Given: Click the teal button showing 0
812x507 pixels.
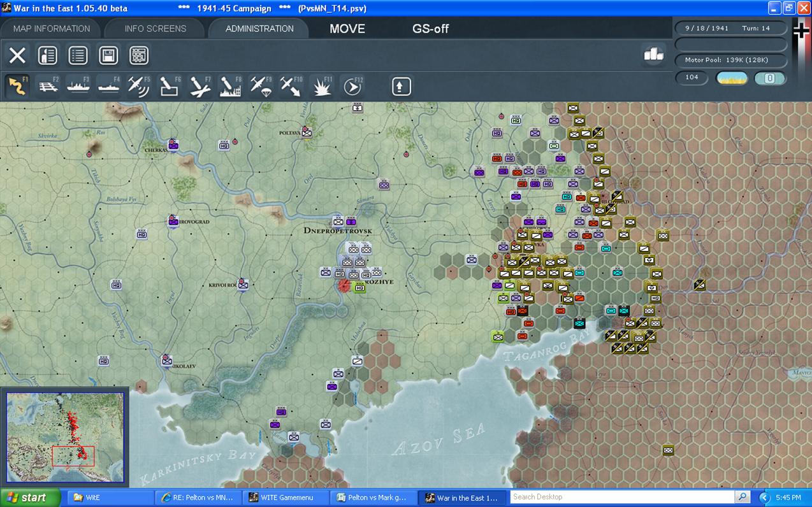Looking at the screenshot, I should pyautogui.click(x=769, y=78).
